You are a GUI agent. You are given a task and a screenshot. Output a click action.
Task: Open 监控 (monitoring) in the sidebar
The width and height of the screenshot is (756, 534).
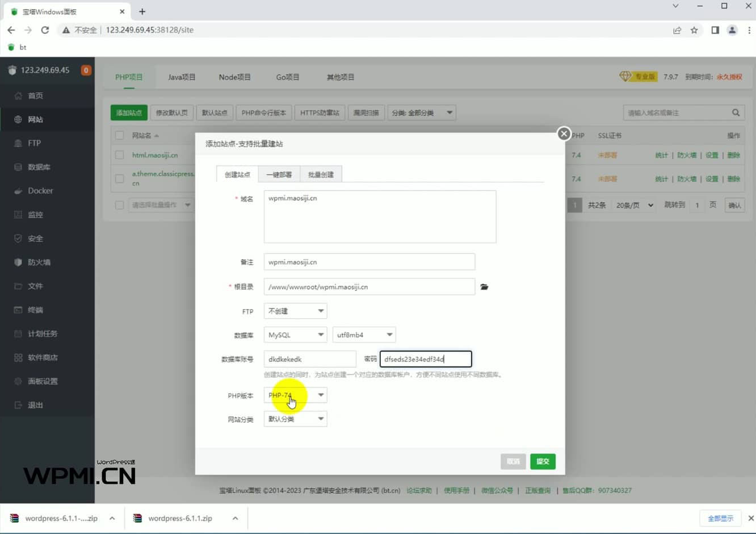[34, 214]
